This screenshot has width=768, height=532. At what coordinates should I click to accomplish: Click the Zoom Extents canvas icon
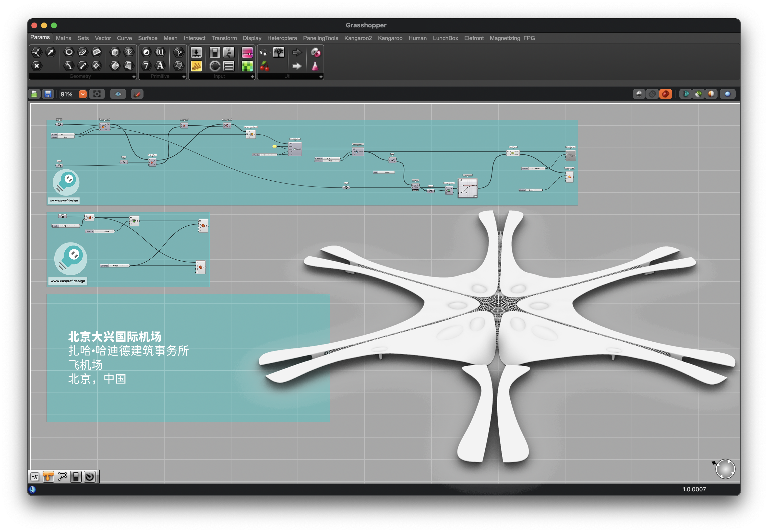[97, 94]
